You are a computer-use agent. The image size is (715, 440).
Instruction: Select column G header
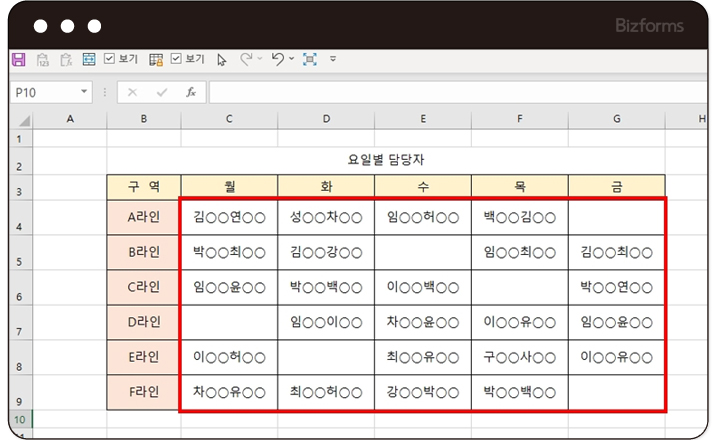coord(617,119)
